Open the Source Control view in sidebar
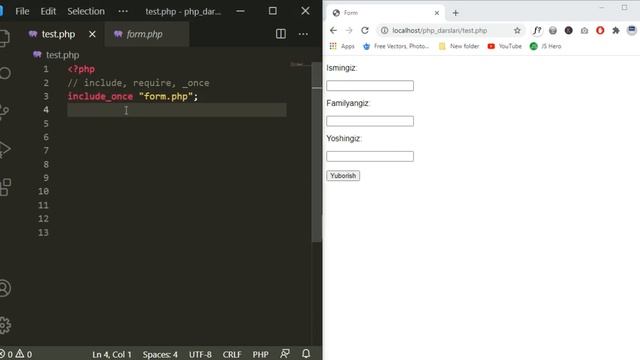This screenshot has width=640, height=360. click(4, 111)
